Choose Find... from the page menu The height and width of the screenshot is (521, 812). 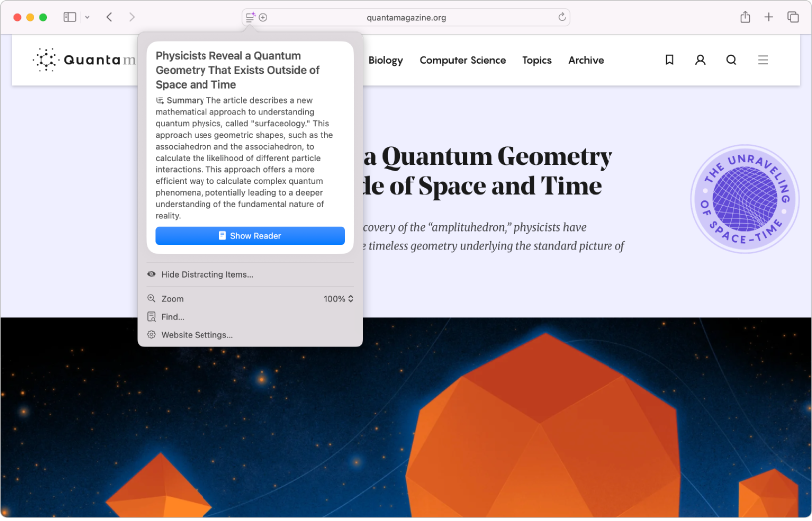pyautogui.click(x=172, y=317)
